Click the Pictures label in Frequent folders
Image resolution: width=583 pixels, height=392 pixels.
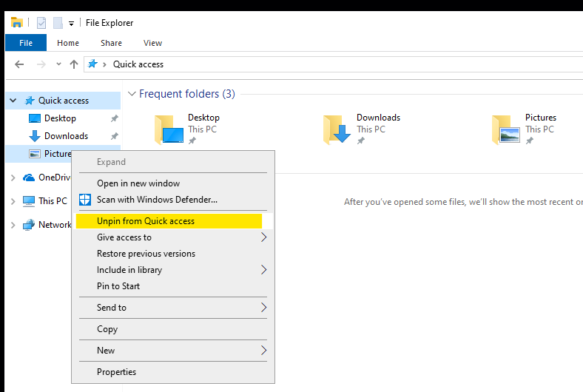[x=541, y=118]
